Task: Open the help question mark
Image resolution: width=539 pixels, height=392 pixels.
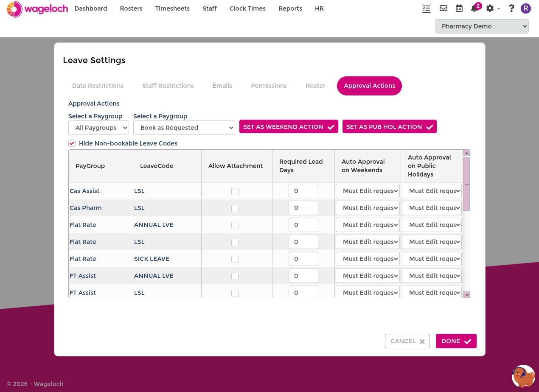Action: point(511,8)
